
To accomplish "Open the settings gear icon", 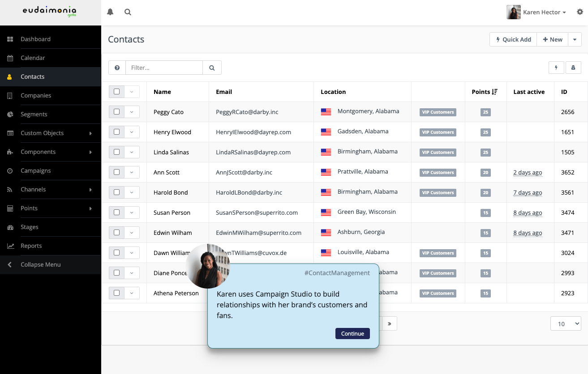I will tap(580, 12).
